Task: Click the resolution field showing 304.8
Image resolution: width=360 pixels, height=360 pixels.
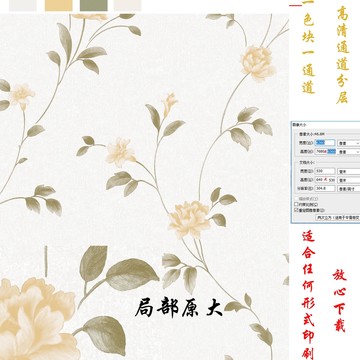Action: click(x=325, y=188)
